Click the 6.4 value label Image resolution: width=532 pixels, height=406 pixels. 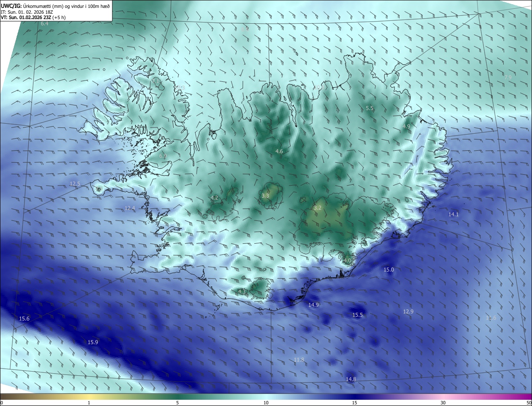[x=44, y=24]
